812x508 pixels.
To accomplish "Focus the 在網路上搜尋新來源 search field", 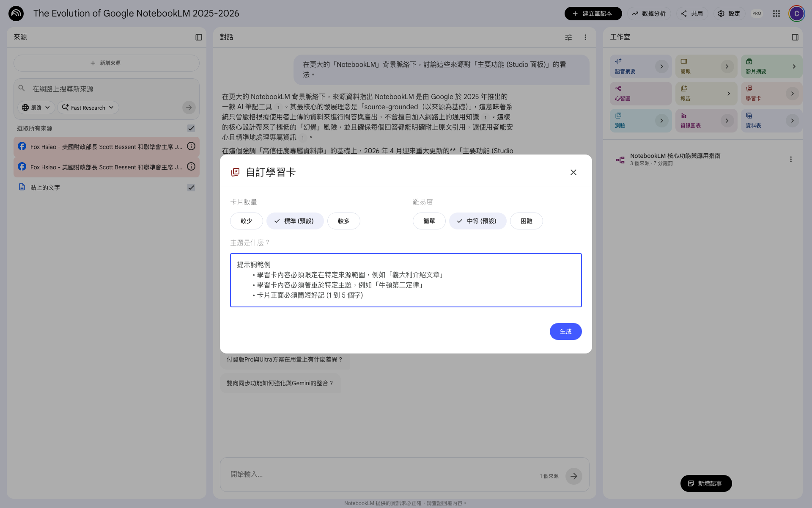I will pyautogui.click(x=106, y=89).
